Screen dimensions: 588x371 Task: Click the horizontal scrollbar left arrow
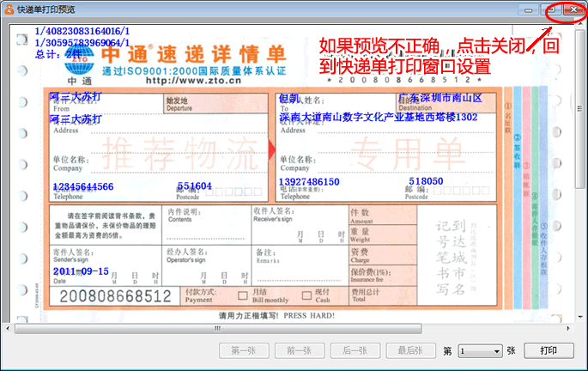click(x=8, y=329)
